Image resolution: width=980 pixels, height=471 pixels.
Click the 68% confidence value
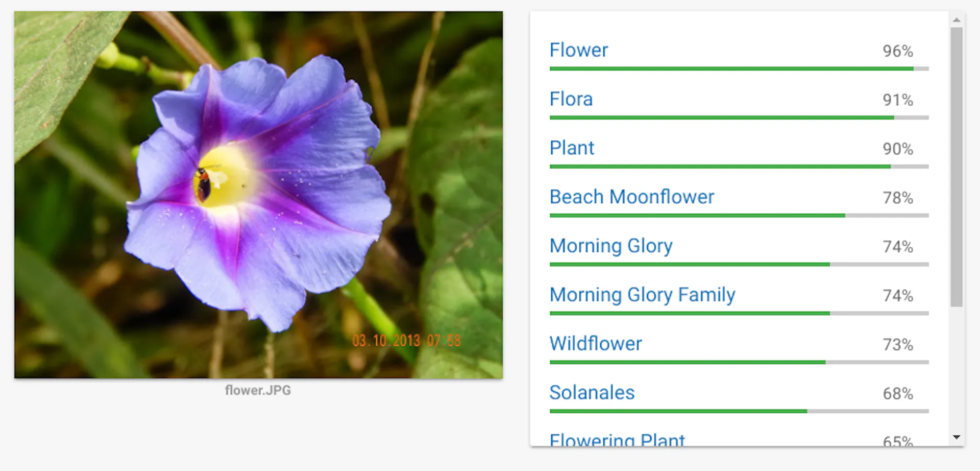(898, 394)
